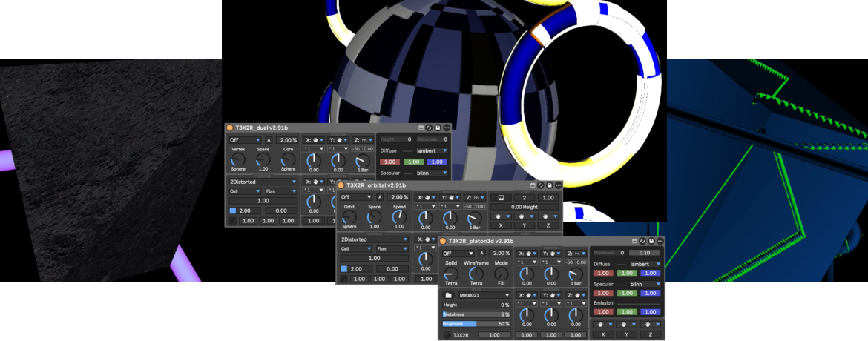
Task: Click the T3X2R logo icon in platon3d
Action: pos(447,335)
